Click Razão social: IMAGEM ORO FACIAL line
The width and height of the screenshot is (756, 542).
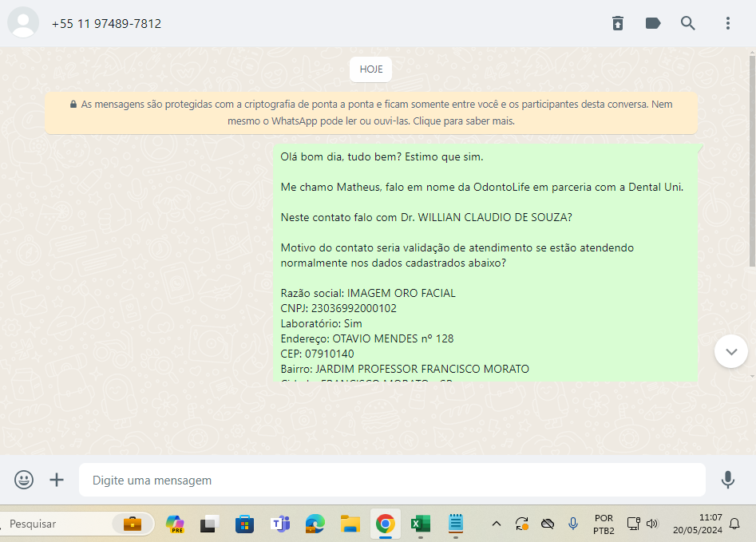[x=368, y=293]
